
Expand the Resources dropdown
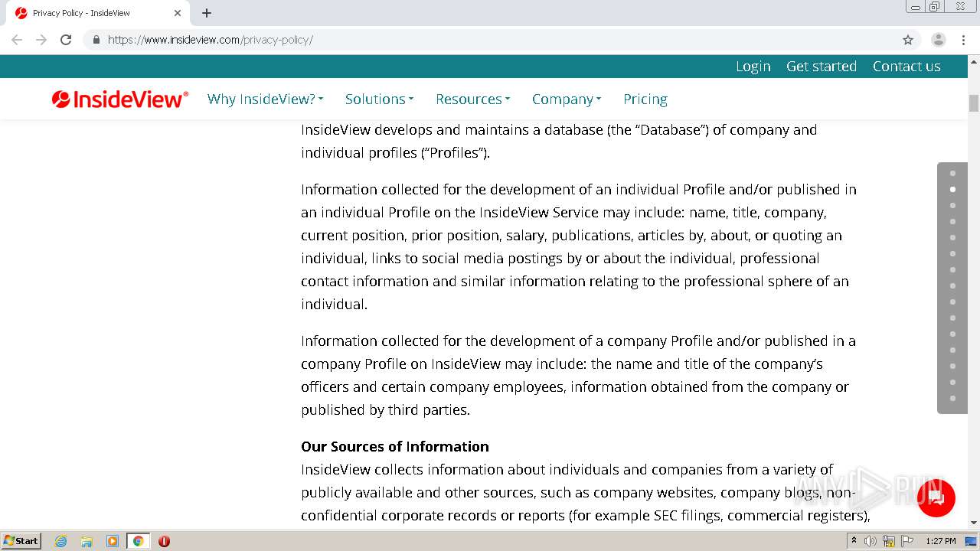point(472,99)
